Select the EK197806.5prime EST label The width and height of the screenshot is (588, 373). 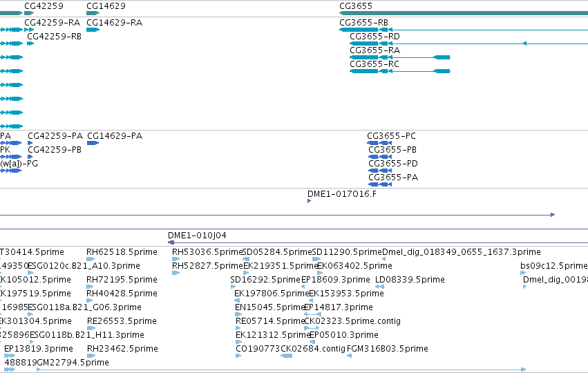coord(272,294)
